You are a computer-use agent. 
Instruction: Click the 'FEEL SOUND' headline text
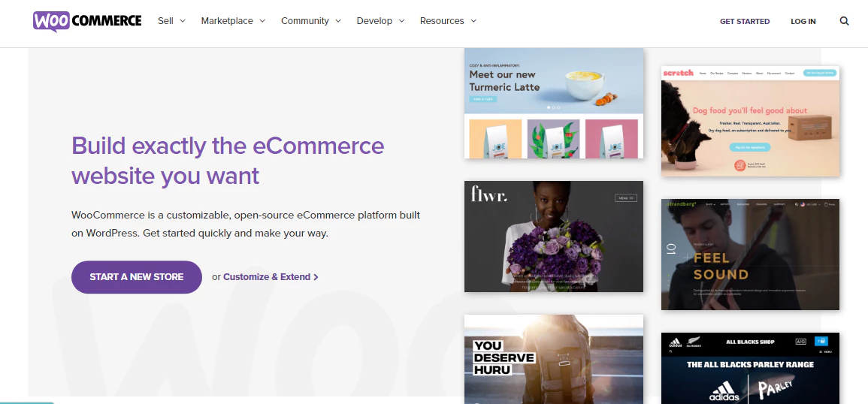click(721, 266)
